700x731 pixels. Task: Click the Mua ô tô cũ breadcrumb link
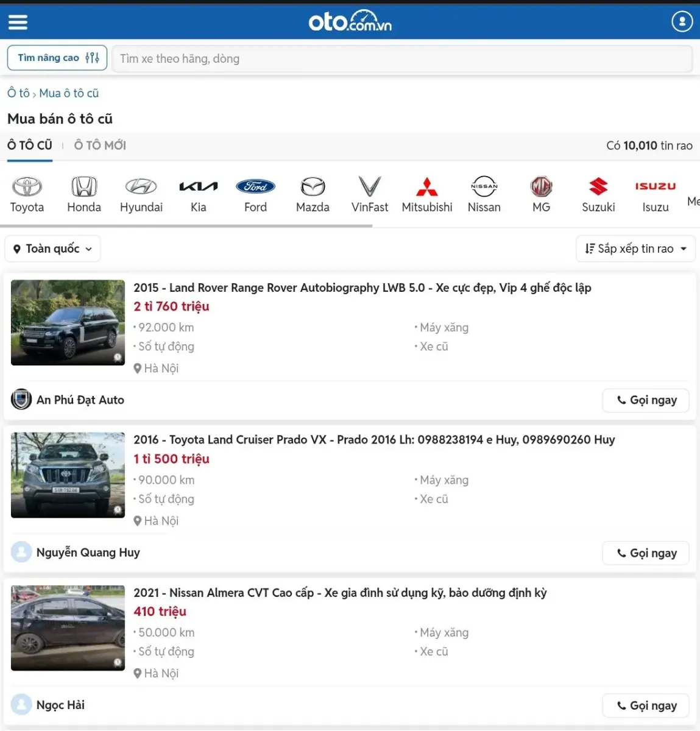click(x=69, y=93)
